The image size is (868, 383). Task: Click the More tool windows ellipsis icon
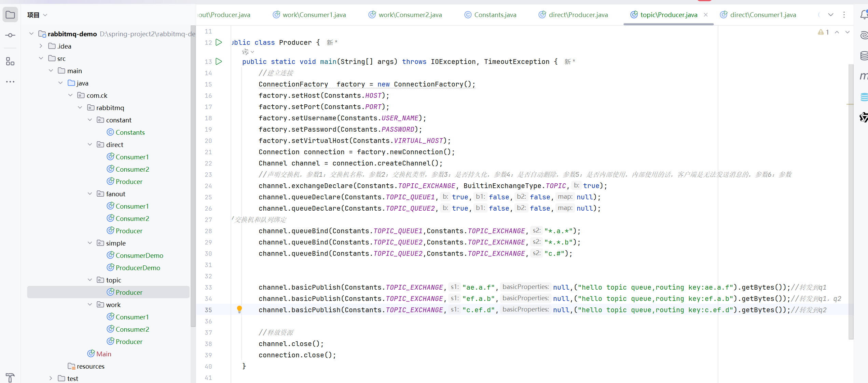[10, 82]
